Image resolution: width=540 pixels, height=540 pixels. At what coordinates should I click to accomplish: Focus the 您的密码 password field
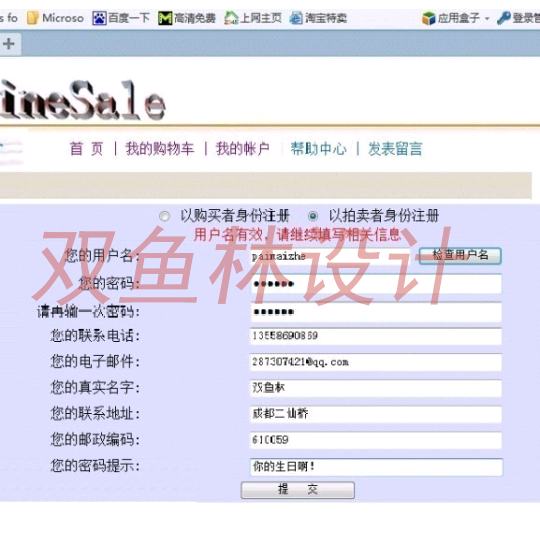376,284
